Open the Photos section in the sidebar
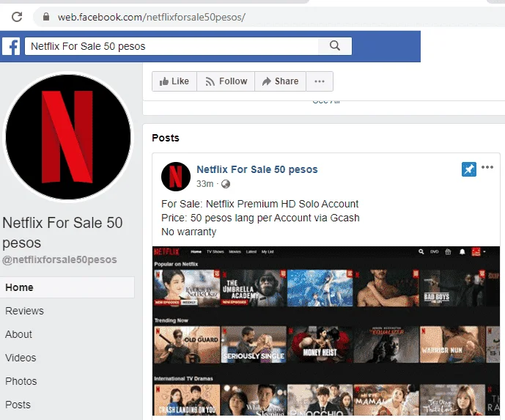The image size is (505, 420). point(21,381)
